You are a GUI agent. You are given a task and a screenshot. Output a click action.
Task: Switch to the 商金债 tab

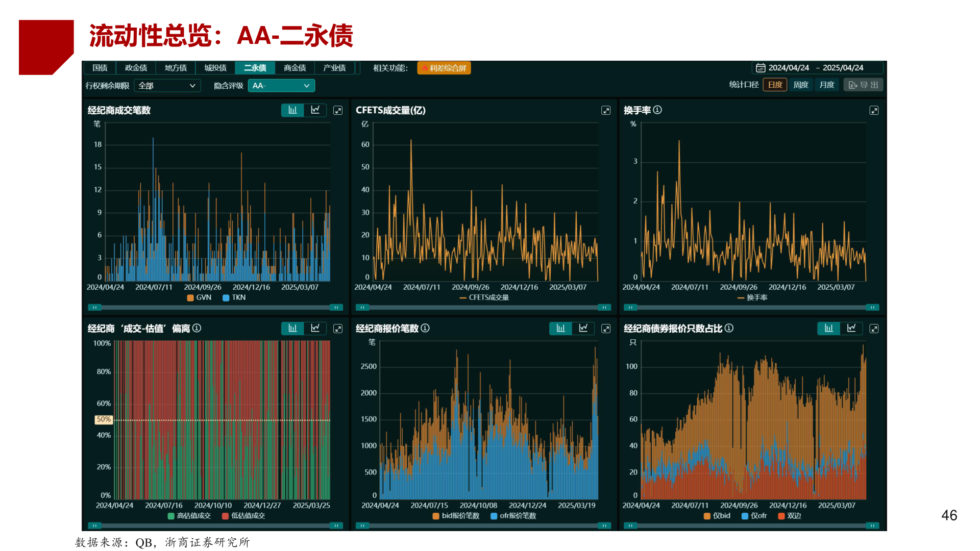pyautogui.click(x=295, y=68)
